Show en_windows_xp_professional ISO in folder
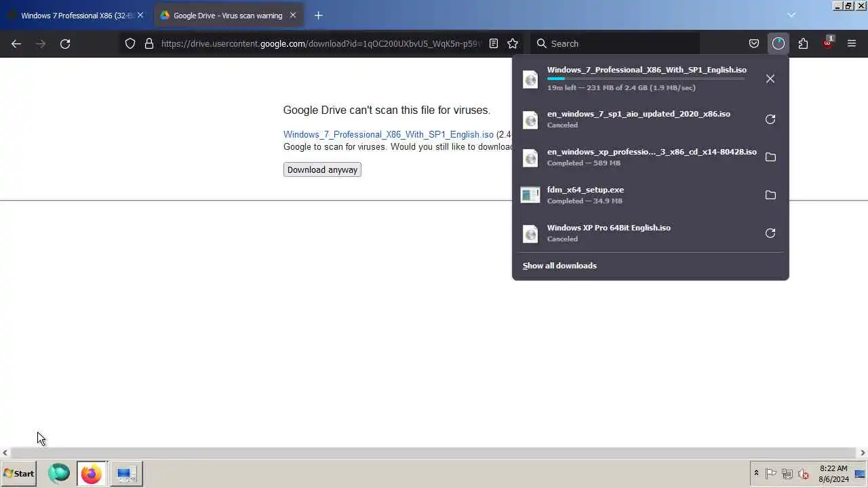The height and width of the screenshot is (488, 868). [x=770, y=157]
